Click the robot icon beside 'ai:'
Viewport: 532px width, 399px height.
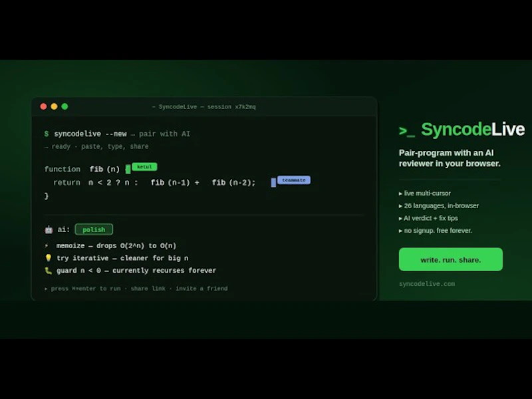point(49,229)
